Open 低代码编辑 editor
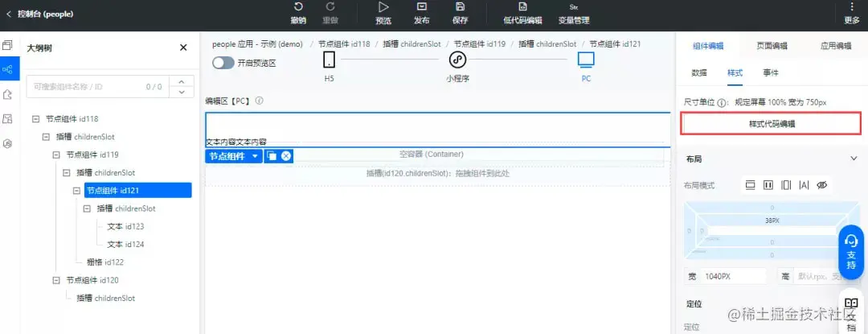The height and width of the screenshot is (334, 868). (x=522, y=14)
